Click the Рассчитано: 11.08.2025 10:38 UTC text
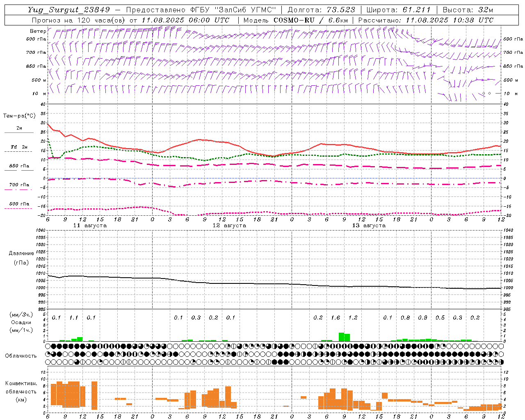Screen dimensions: 525x420 [x=426, y=20]
